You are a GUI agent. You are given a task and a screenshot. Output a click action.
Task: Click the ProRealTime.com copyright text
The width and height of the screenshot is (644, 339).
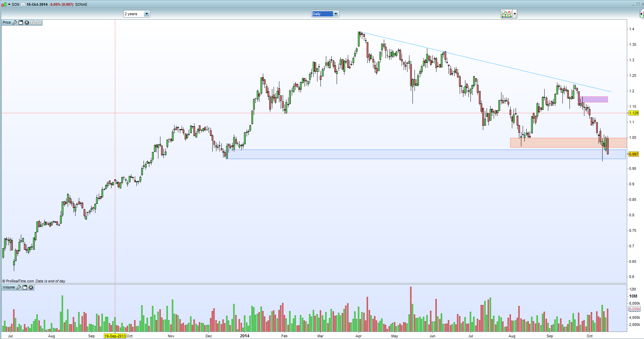(20, 281)
